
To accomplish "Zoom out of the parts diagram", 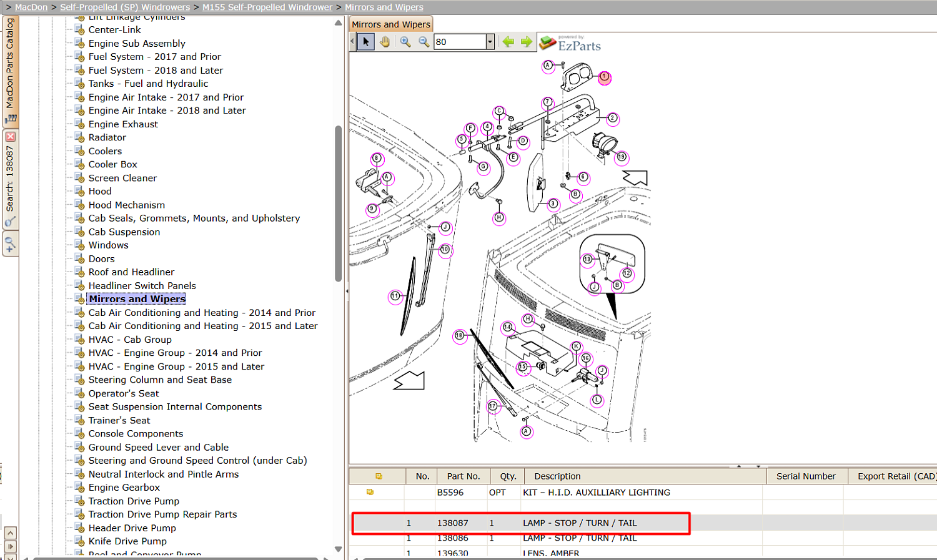I will click(424, 42).
